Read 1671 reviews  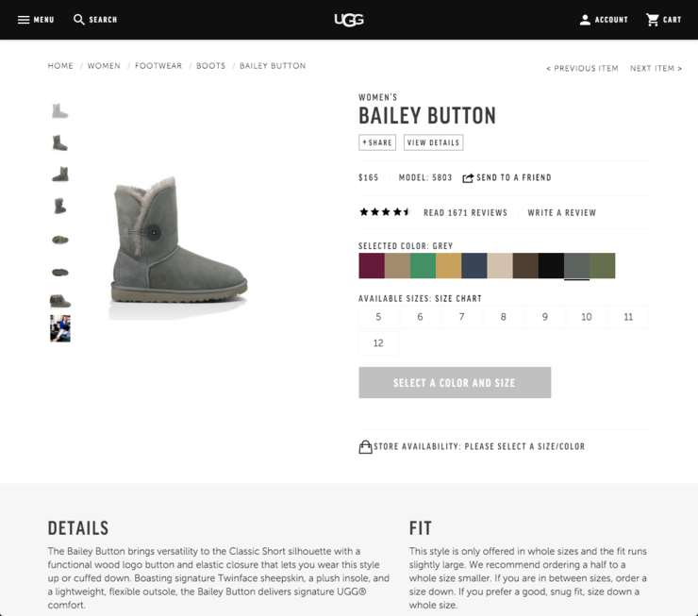click(x=465, y=213)
